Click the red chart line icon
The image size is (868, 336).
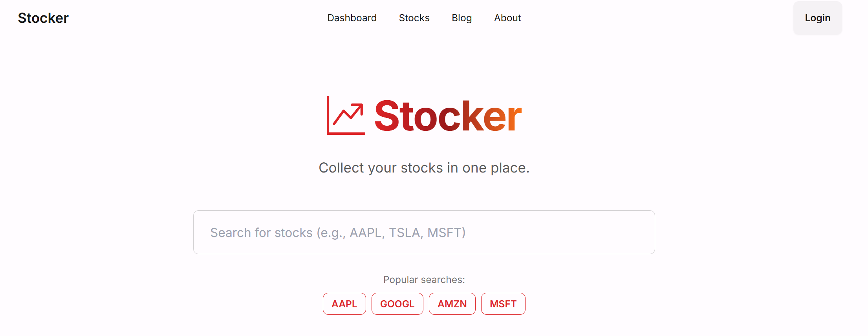[x=346, y=116]
